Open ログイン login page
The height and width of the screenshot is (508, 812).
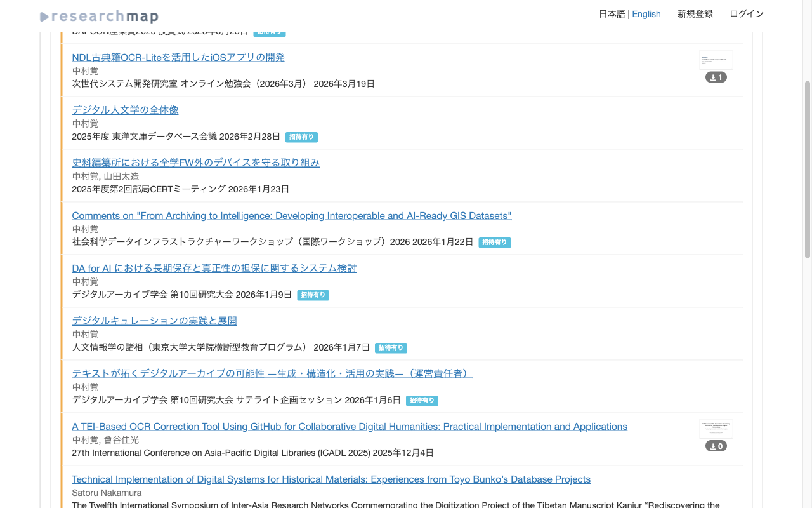coord(747,14)
